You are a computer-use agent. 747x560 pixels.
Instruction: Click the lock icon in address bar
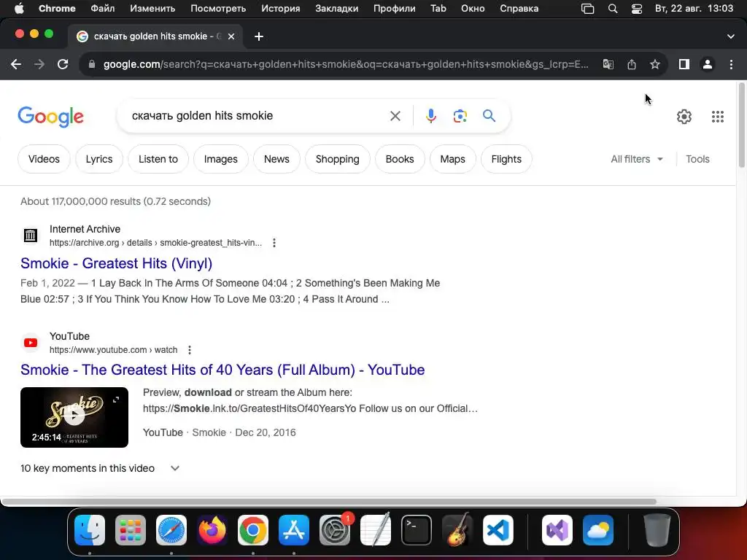point(92,64)
